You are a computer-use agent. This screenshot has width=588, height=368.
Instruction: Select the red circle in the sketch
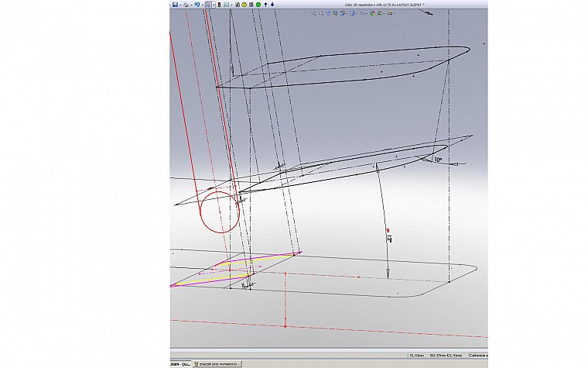coord(220,212)
